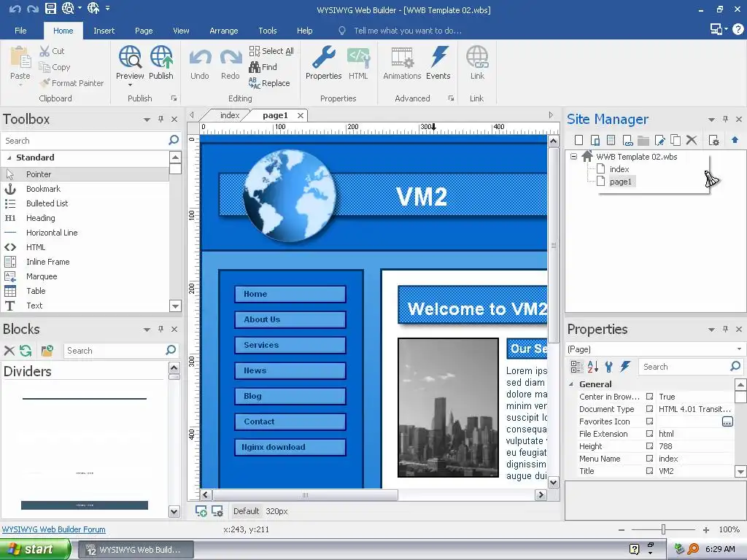
Task: Open the File menu
Action: point(20,31)
